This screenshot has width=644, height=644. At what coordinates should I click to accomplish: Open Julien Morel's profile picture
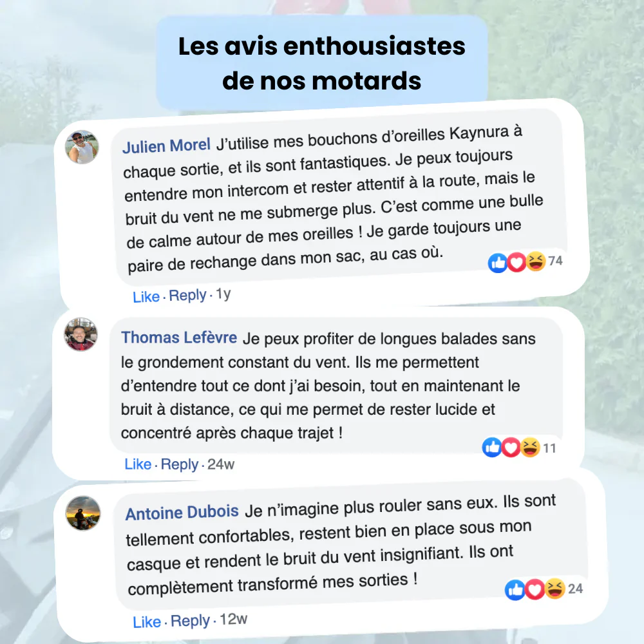(x=82, y=147)
